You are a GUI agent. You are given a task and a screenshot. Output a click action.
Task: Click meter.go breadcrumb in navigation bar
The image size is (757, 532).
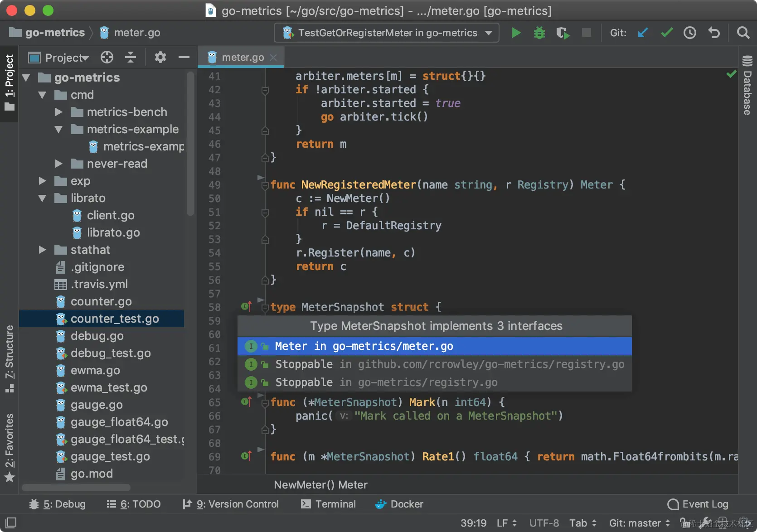(130, 33)
